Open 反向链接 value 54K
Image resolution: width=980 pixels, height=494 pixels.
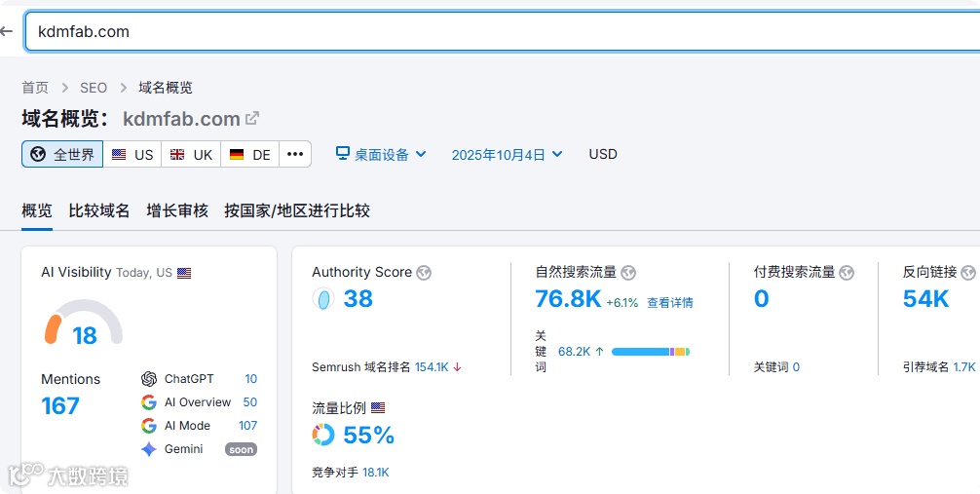pyautogui.click(x=925, y=299)
